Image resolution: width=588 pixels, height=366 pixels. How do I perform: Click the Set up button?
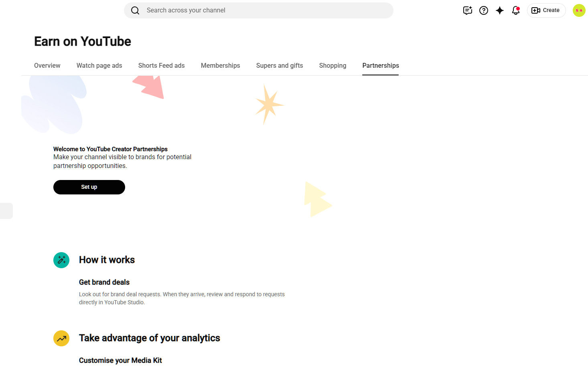(89, 187)
